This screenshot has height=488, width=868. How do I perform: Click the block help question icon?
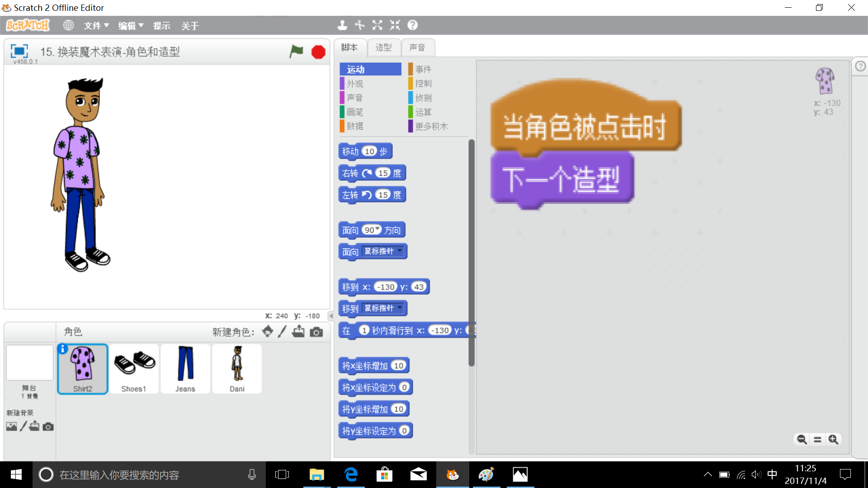(x=412, y=25)
